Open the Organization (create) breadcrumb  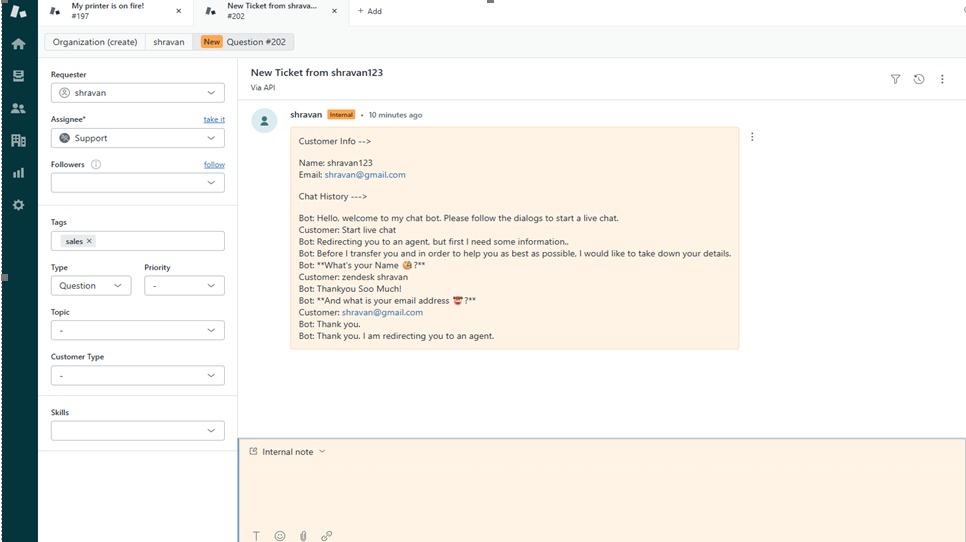[95, 42]
